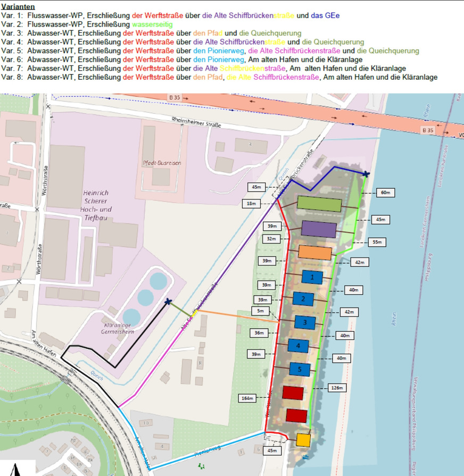This screenshot has width=464, height=476.
Task: Select the blue block numbered 2
Action: pyautogui.click(x=303, y=299)
